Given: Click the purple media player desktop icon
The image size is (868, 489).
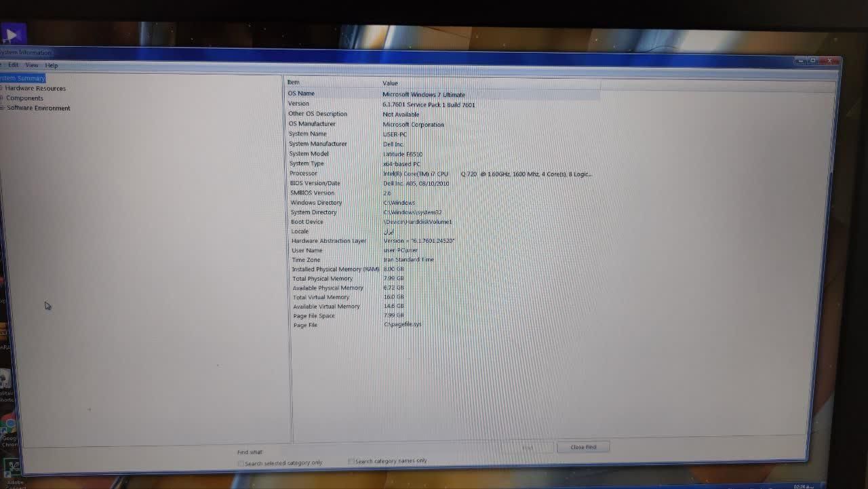Looking at the screenshot, I should click(13, 34).
